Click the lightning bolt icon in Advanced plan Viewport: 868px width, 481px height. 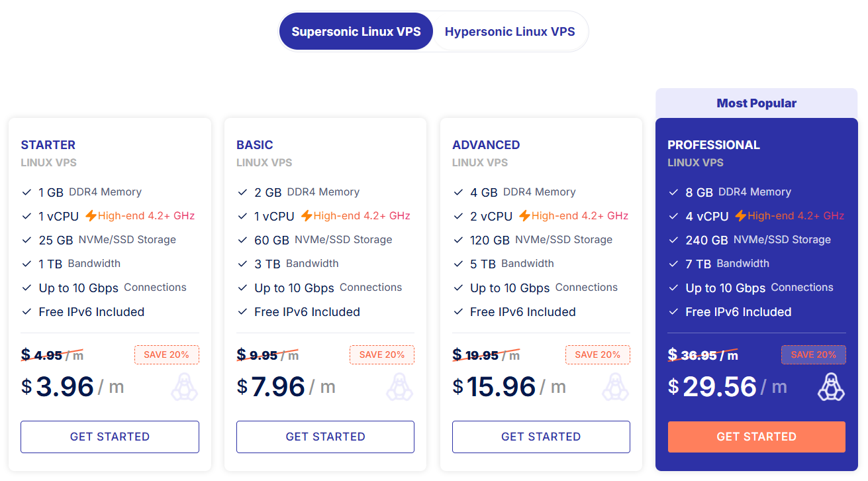524,216
